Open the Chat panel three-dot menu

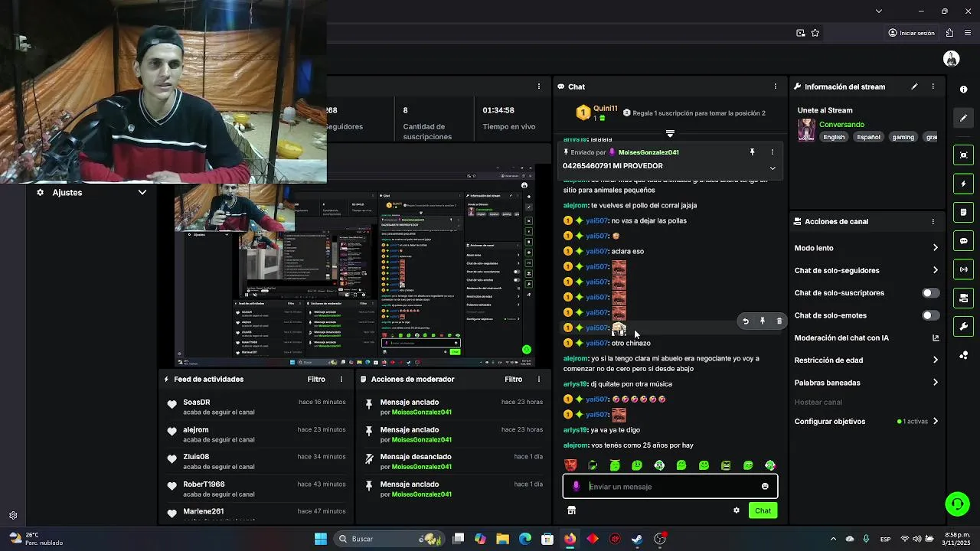click(775, 86)
